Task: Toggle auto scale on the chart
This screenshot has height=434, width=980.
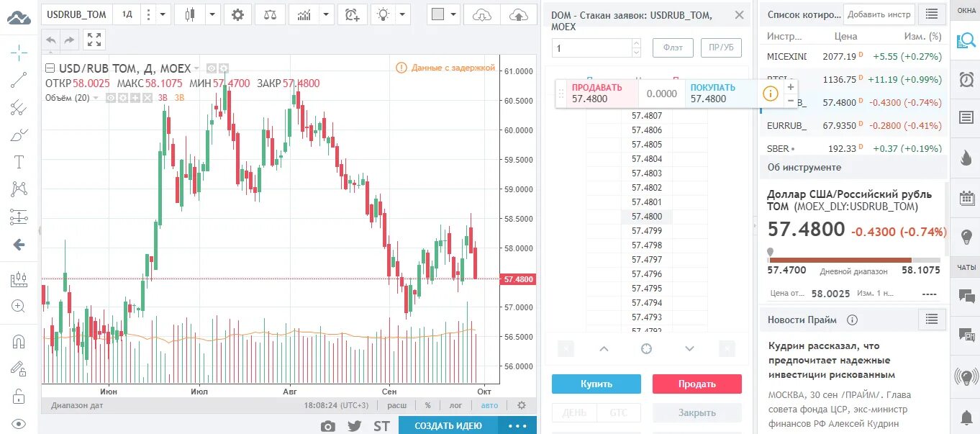Action: [x=489, y=405]
